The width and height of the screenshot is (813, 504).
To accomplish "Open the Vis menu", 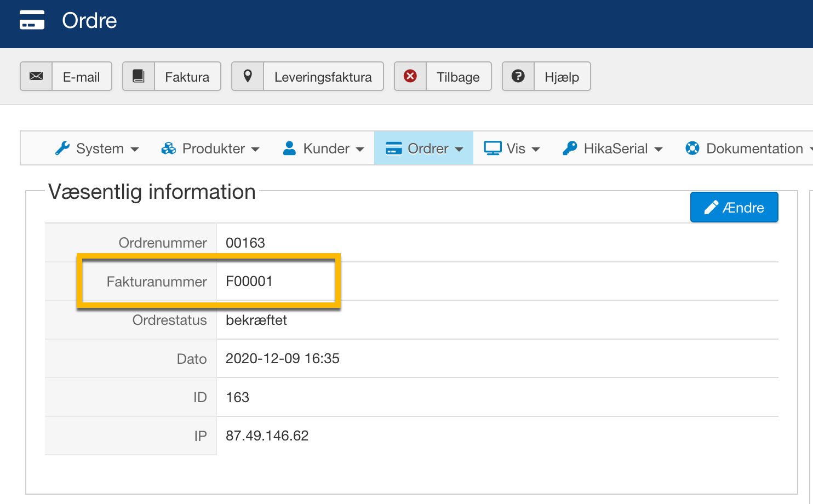I will [x=512, y=148].
